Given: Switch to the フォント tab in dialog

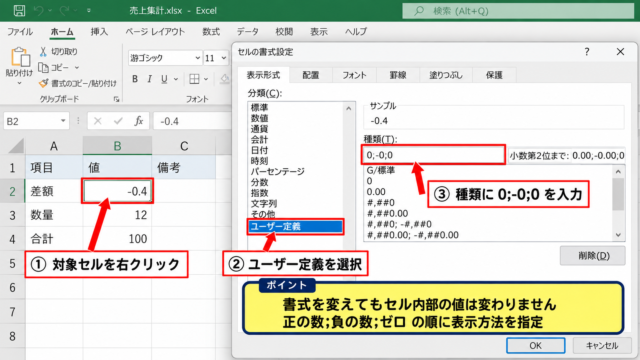Looking at the screenshot, I should coord(354,75).
